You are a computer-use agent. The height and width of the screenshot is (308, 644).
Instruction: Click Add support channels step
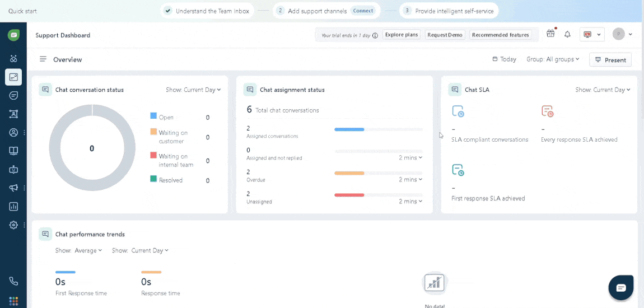[326, 11]
